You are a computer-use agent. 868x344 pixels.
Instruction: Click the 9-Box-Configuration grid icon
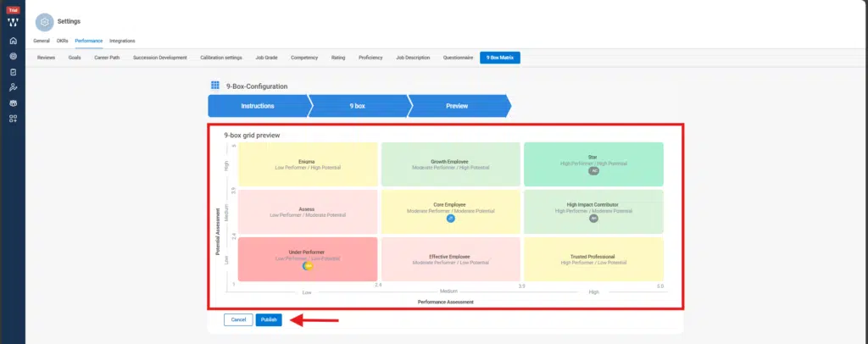(215, 86)
